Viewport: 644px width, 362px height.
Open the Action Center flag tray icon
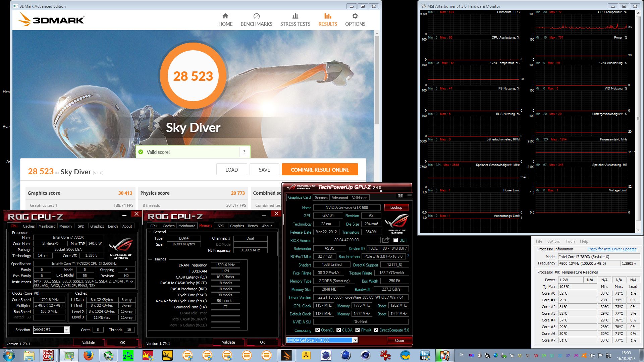coord(600,356)
